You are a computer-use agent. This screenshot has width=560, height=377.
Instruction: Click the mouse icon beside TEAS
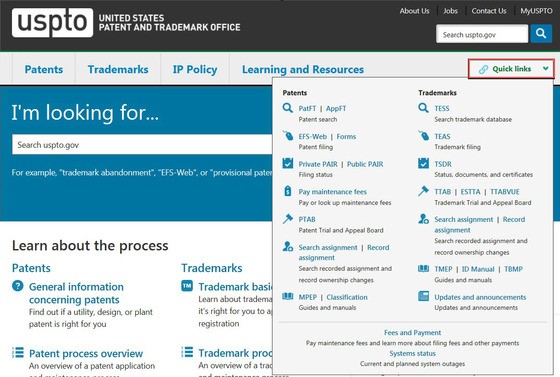point(423,136)
